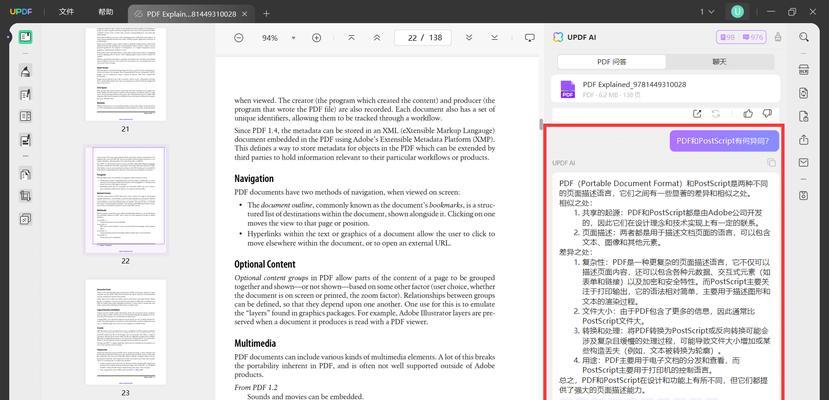Click the Navigation heading in document
Viewport: 829px width, 400px height.
tap(254, 179)
